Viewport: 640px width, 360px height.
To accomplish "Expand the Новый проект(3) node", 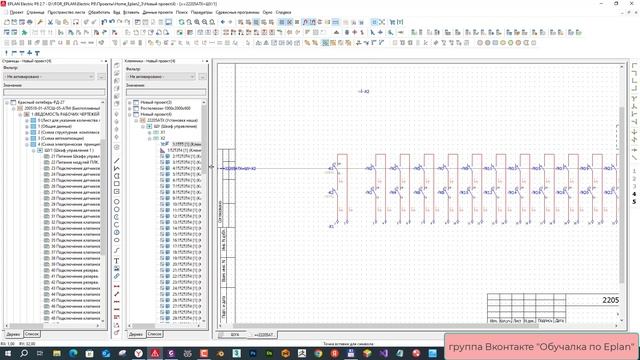I will pyautogui.click(x=130, y=102).
